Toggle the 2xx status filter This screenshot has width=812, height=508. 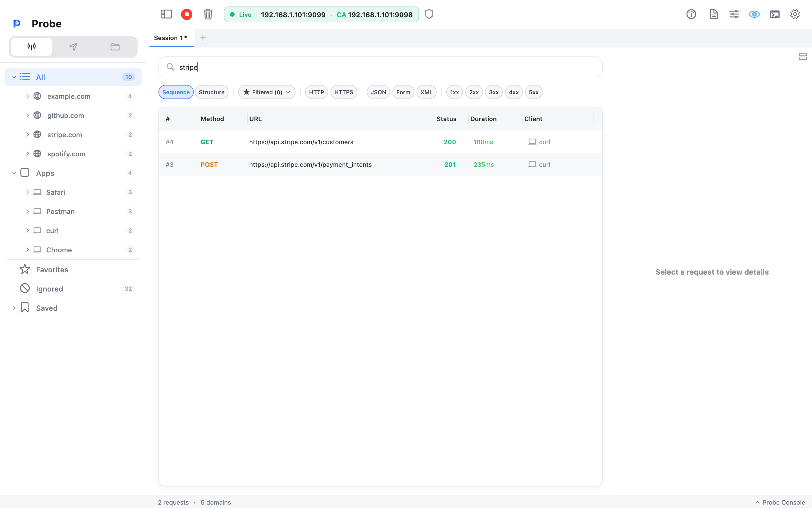click(474, 92)
